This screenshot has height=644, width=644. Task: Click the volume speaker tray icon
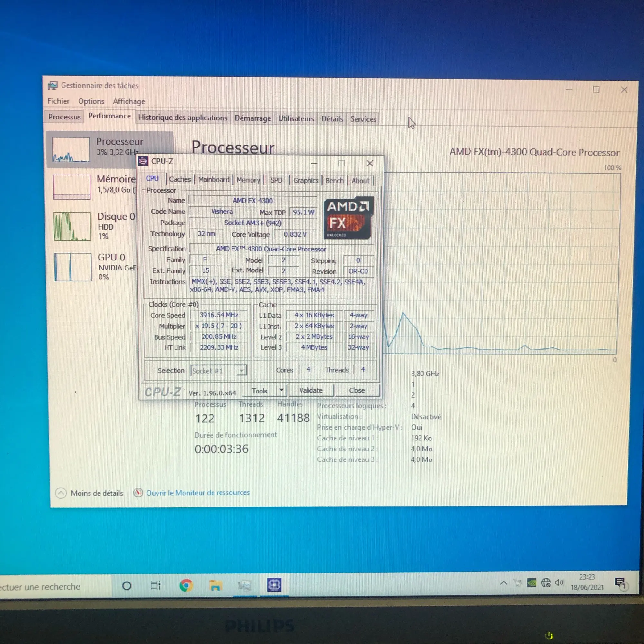click(559, 583)
